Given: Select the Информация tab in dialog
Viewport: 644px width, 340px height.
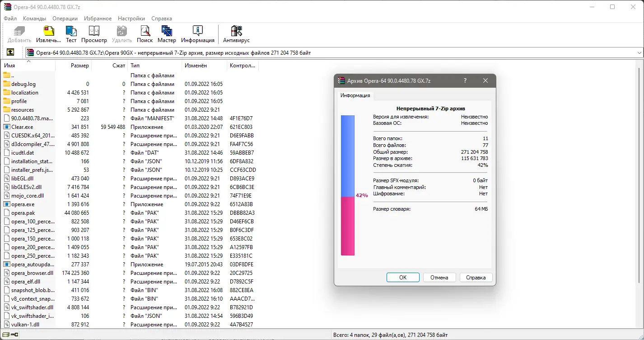Looking at the screenshot, I should click(355, 95).
